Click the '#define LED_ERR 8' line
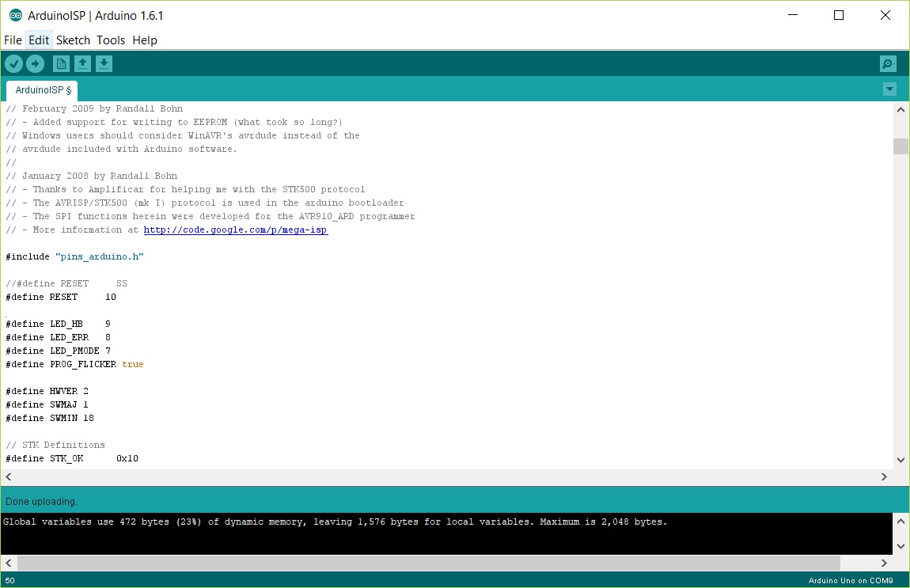This screenshot has width=910, height=588. point(58,337)
